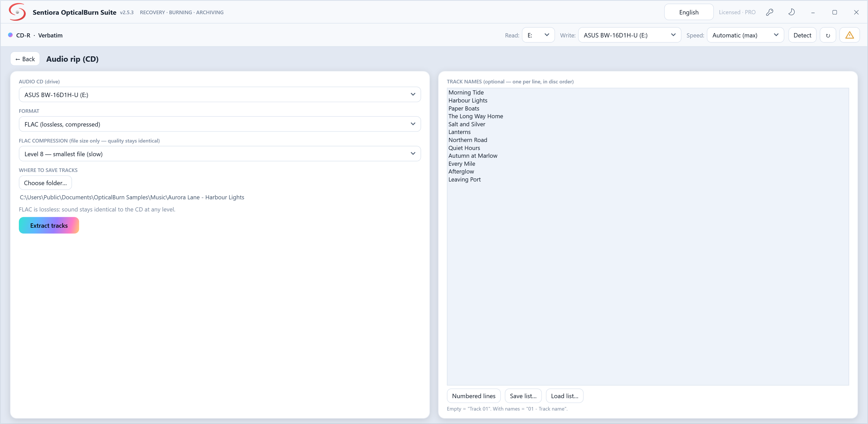Click the version v2.5.3 label
The image size is (868, 424).
coord(127,12)
